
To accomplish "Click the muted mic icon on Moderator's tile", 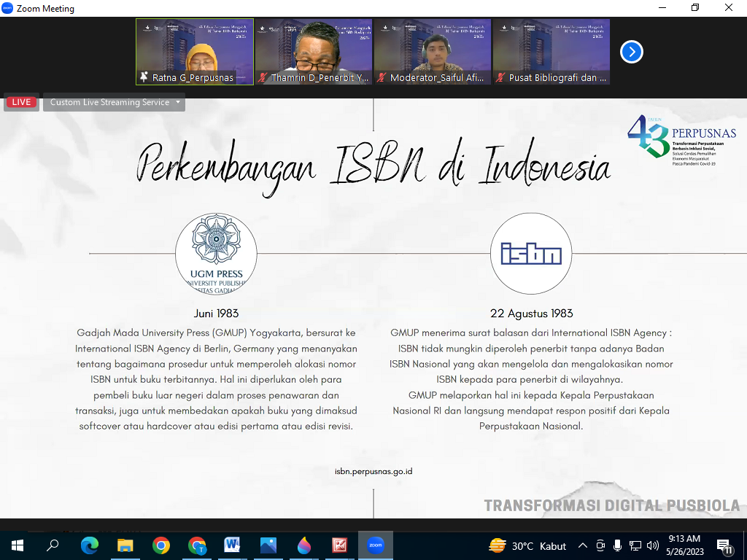I will 382,77.
